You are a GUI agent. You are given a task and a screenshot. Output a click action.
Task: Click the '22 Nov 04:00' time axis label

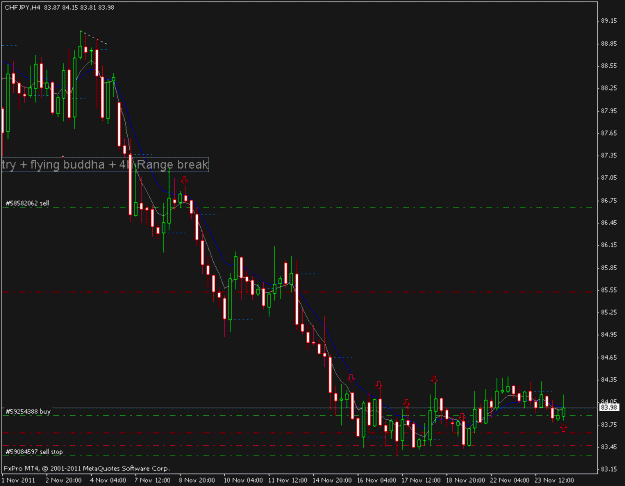coord(510,480)
